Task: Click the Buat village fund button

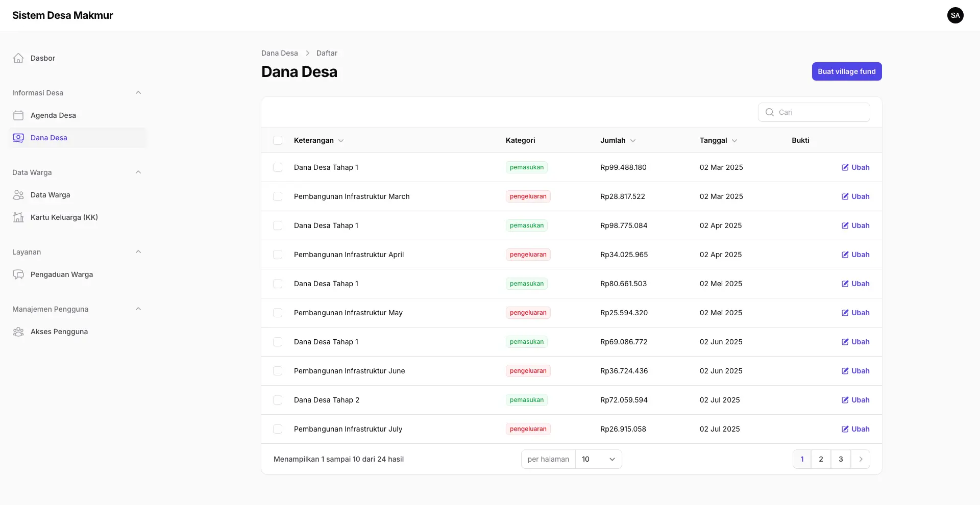Action: pos(846,71)
